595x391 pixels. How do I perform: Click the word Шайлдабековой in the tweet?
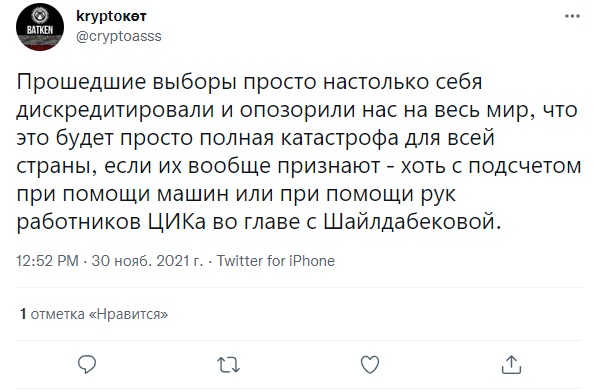pyautogui.click(x=409, y=222)
